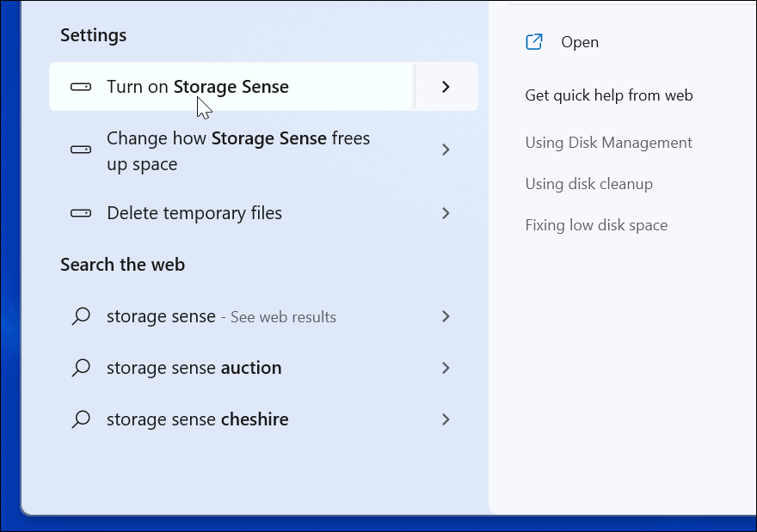Click the storage icon beside Turn on Storage Sense
757x532 pixels.
coord(81,87)
